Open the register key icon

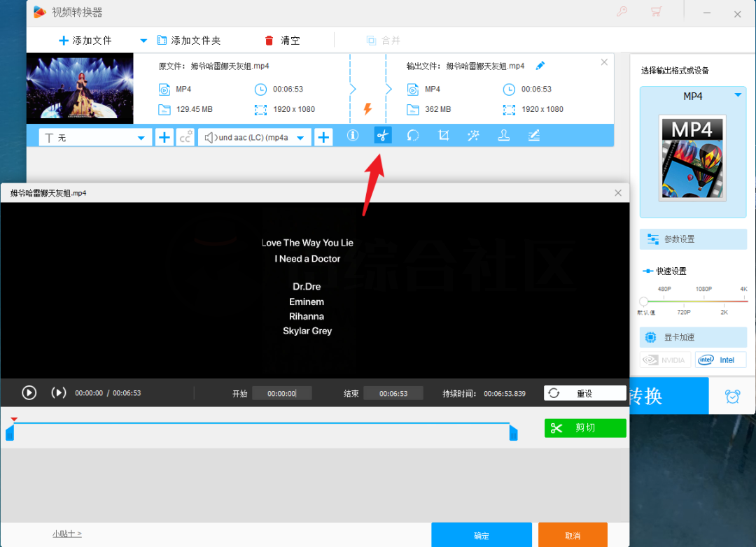click(x=622, y=12)
